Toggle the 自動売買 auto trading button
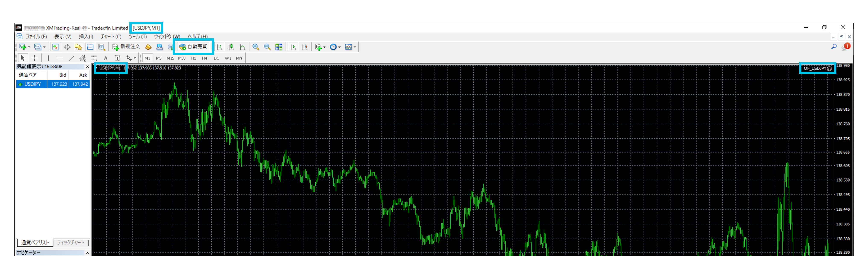Viewport: 868px width, 256px height. click(x=193, y=47)
